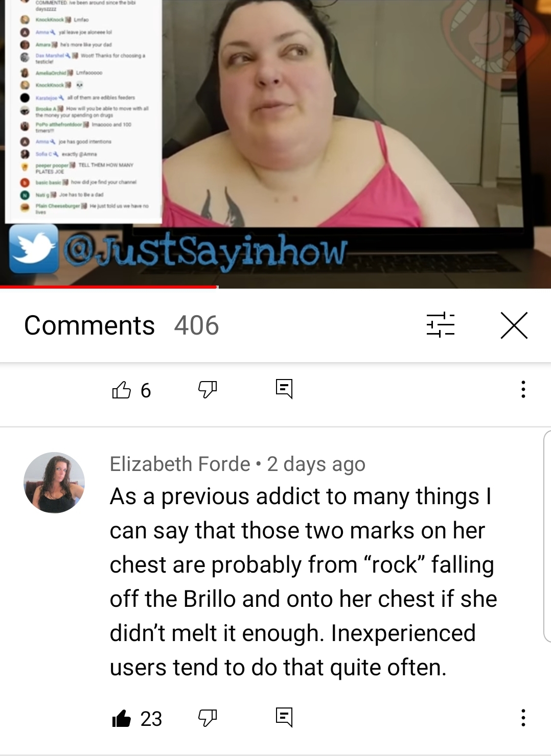Tap the live chat overlay in the video

point(83,111)
